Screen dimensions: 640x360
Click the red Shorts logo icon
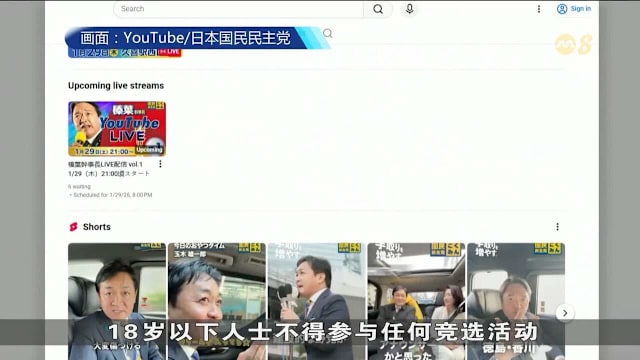pyautogui.click(x=73, y=227)
